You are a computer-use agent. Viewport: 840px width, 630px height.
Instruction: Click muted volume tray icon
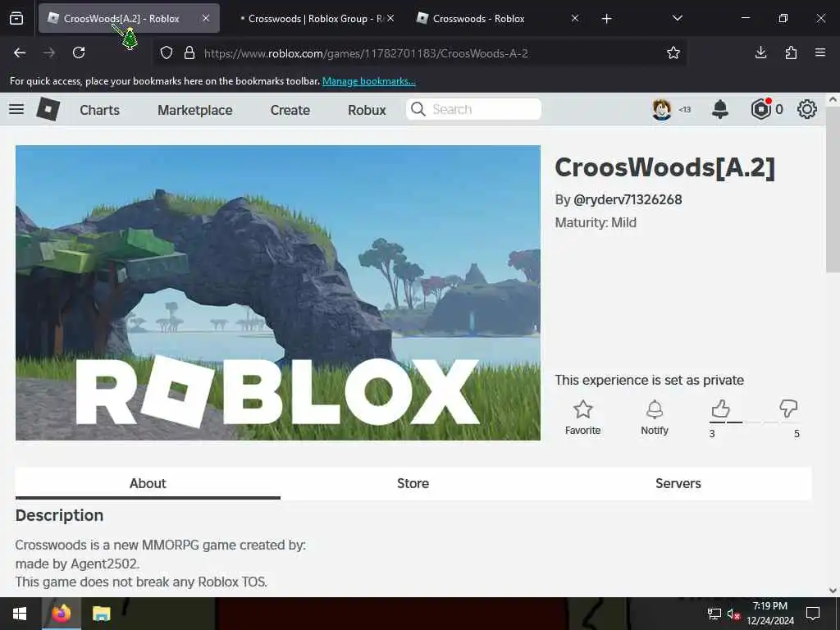(733, 614)
